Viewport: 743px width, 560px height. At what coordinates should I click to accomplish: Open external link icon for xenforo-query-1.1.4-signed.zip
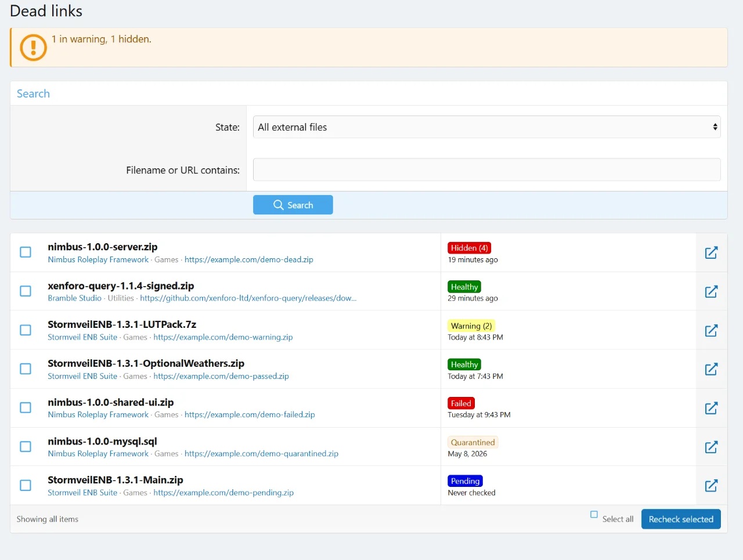click(x=711, y=291)
